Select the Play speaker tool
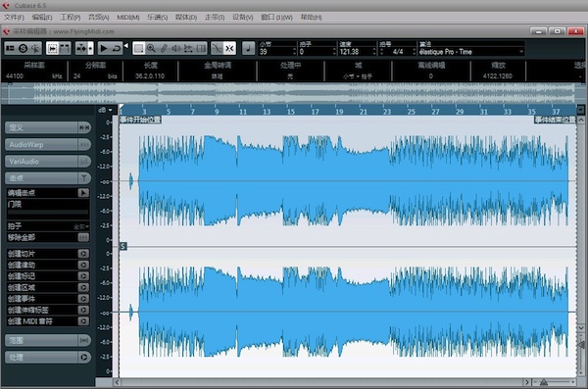588x389 pixels. click(175, 48)
